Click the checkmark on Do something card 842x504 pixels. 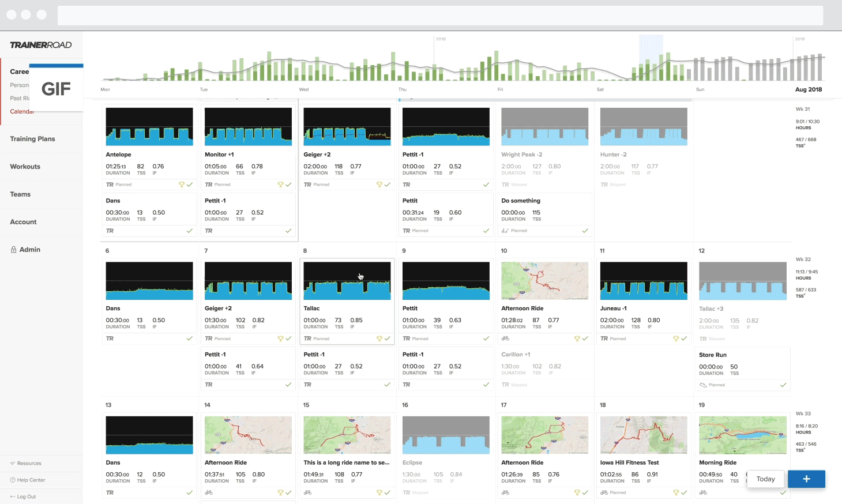coord(585,231)
